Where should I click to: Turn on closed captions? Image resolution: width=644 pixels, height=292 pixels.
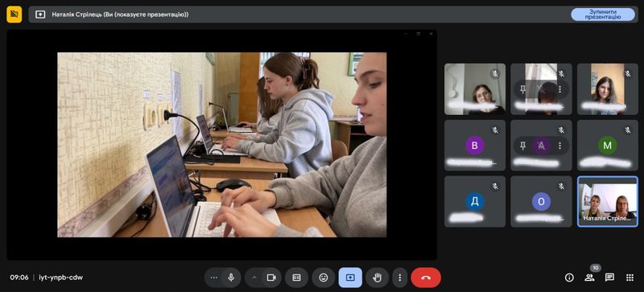[x=296, y=278]
